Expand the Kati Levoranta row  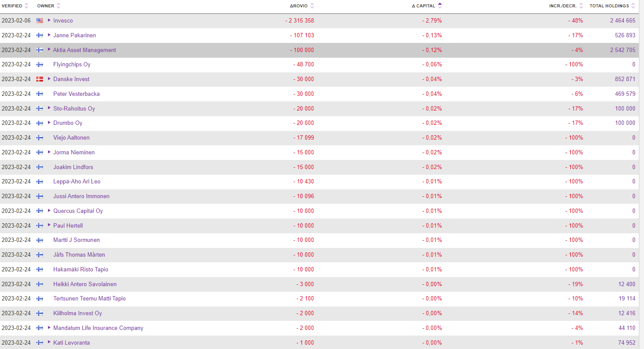tap(49, 342)
